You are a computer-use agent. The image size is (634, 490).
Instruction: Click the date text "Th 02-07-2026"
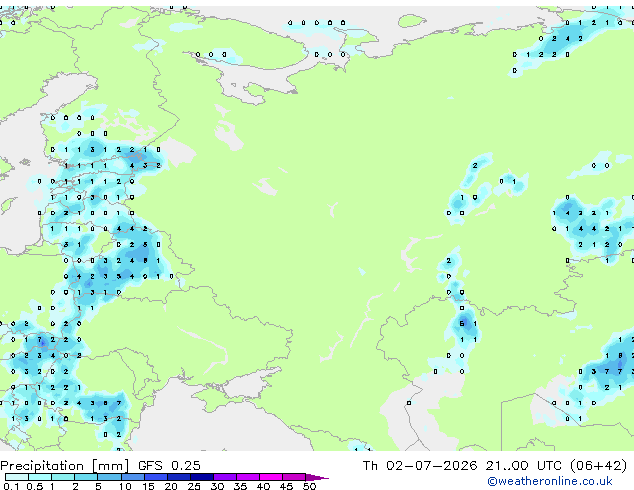click(420, 466)
